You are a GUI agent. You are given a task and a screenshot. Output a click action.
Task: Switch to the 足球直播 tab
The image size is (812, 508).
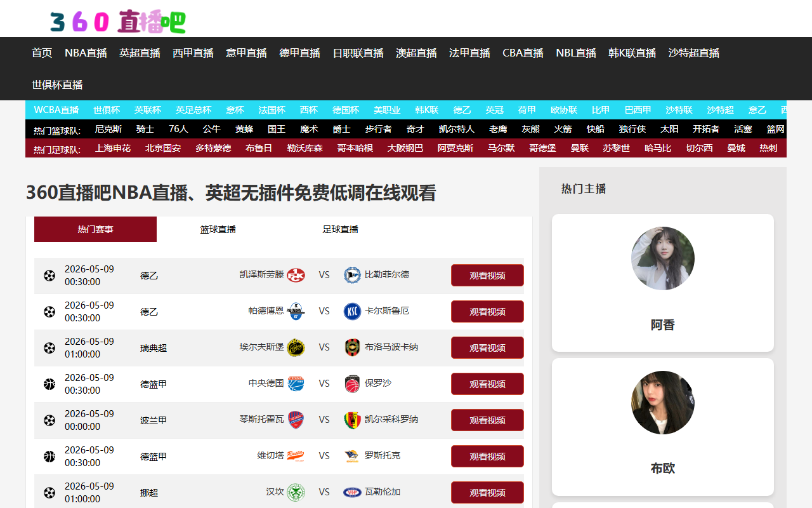pyautogui.click(x=340, y=229)
